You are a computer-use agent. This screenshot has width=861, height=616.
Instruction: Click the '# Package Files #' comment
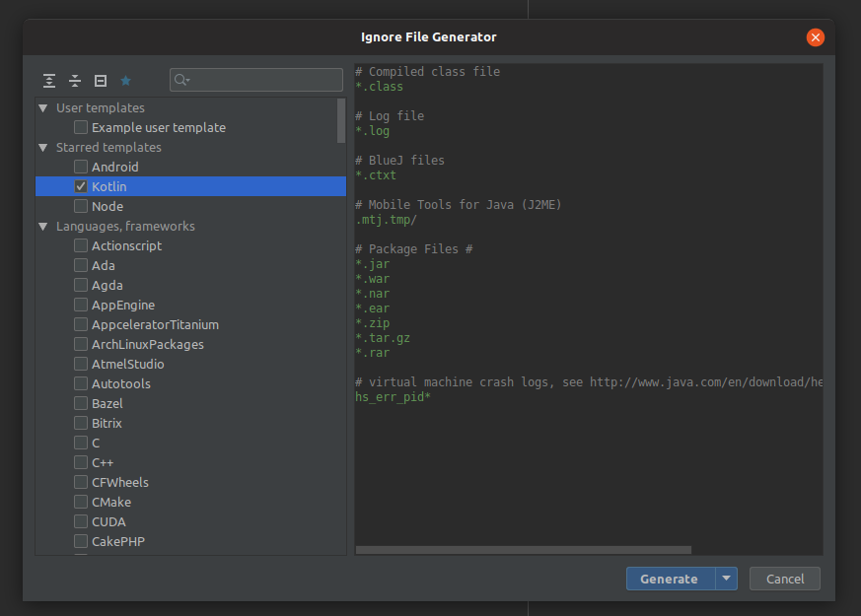coord(414,249)
